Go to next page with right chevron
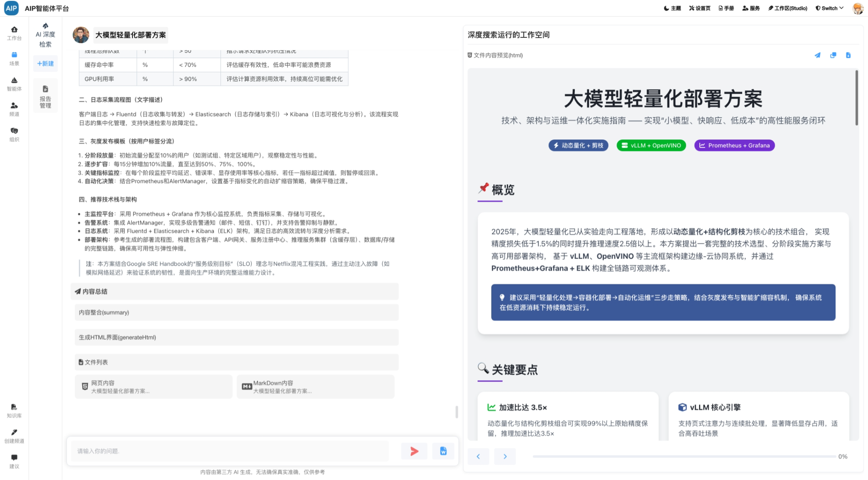Viewport: 868px width, 480px height. (505, 457)
